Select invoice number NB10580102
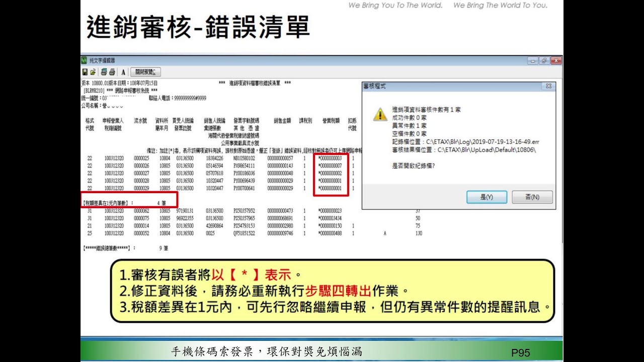Viewport: 644px width, 362px height. (x=244, y=158)
